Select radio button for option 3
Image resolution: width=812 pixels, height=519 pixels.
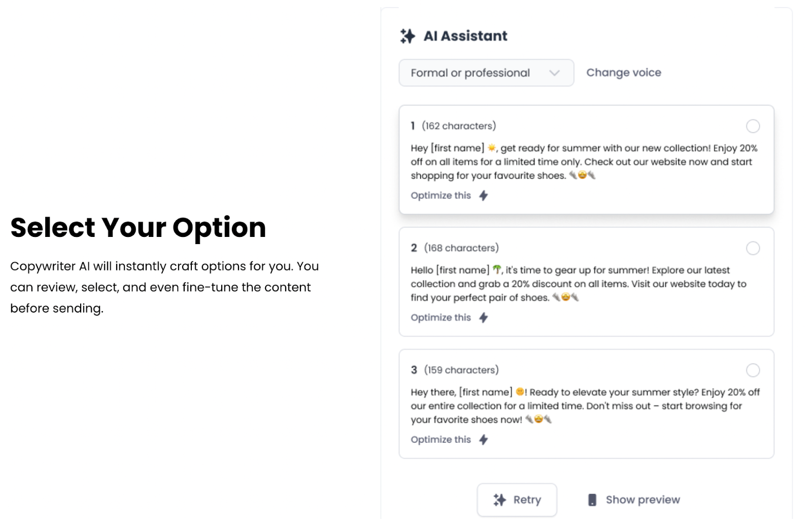pos(753,370)
